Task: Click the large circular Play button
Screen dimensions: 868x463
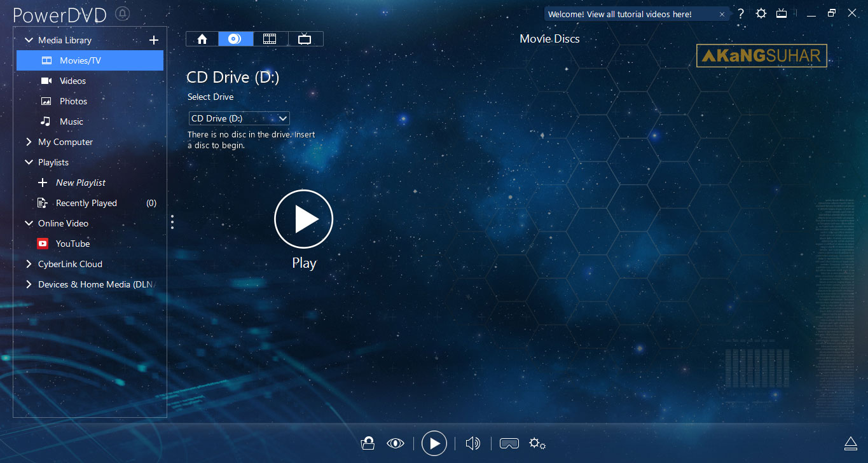Action: point(304,219)
